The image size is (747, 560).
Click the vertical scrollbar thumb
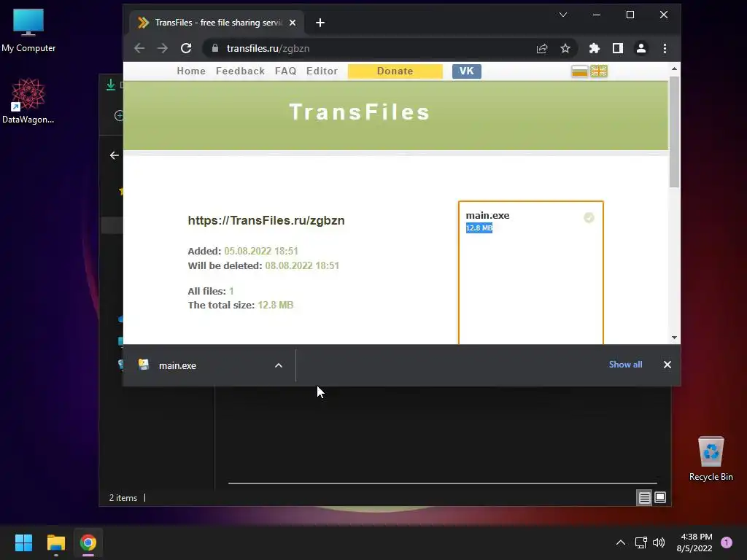[x=674, y=131]
